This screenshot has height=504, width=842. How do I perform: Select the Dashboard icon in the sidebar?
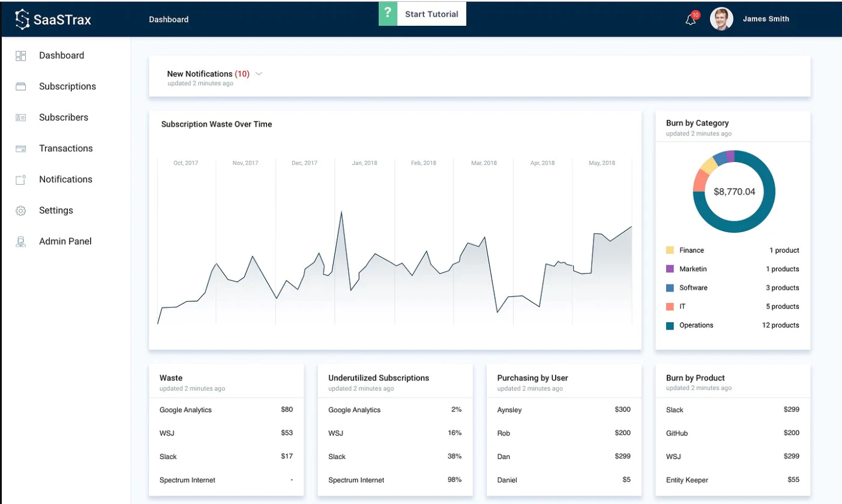[21, 55]
